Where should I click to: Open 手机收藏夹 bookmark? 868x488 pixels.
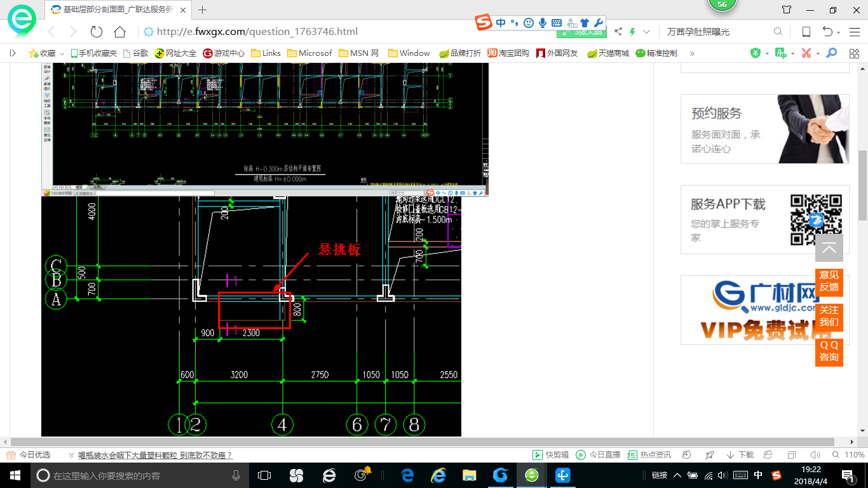[x=93, y=53]
